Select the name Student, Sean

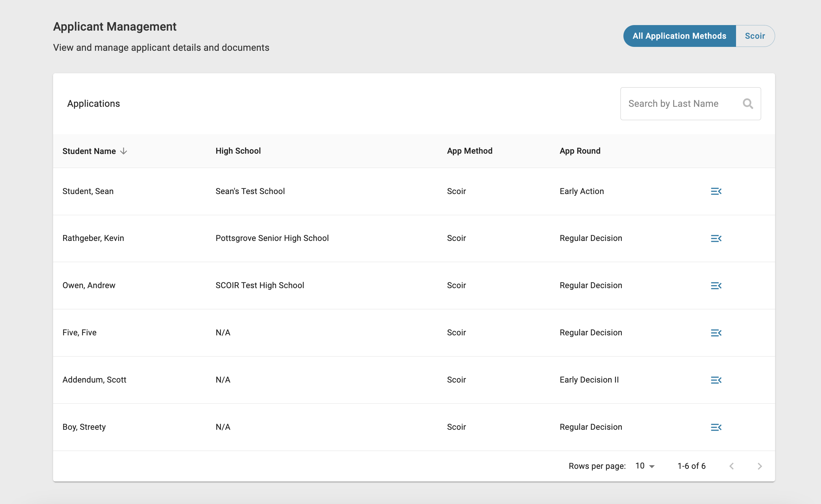[88, 191]
